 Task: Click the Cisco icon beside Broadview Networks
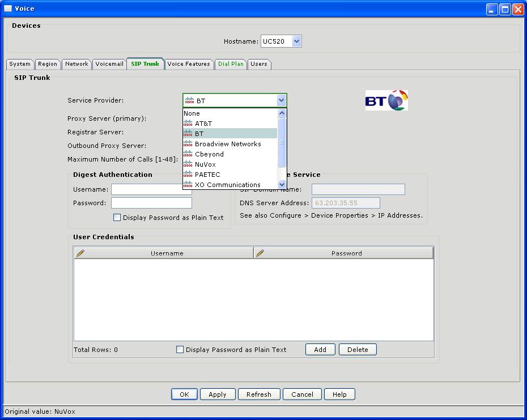coord(188,144)
